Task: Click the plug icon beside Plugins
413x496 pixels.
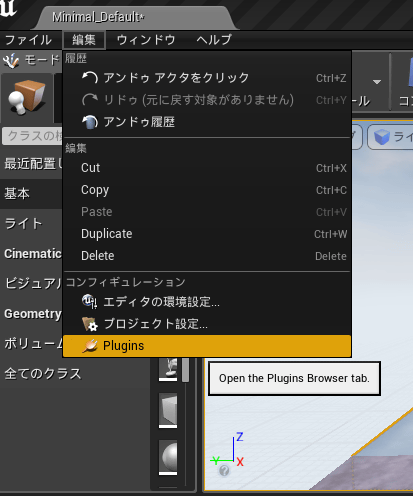Action: [x=90, y=346]
